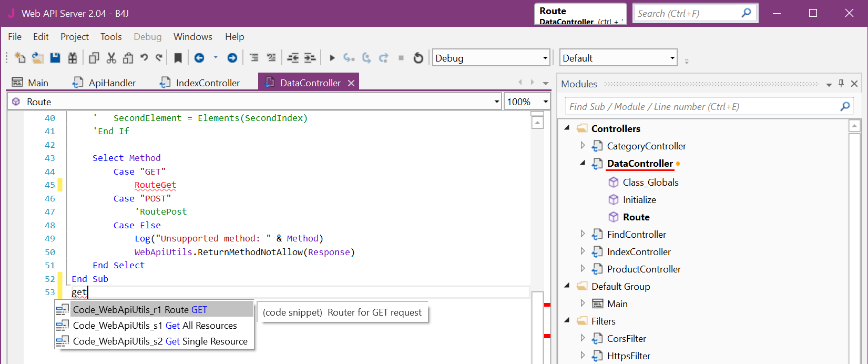The width and height of the screenshot is (868, 364).
Task: Click the Undo toolbar icon
Action: [x=144, y=58]
